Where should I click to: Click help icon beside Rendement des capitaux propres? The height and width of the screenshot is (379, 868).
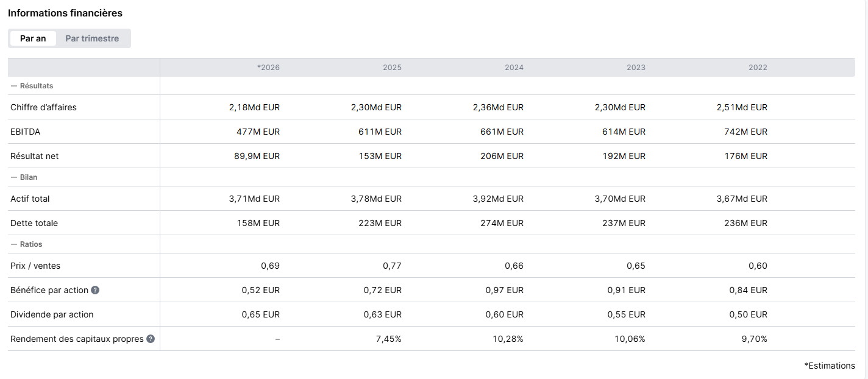coord(151,339)
